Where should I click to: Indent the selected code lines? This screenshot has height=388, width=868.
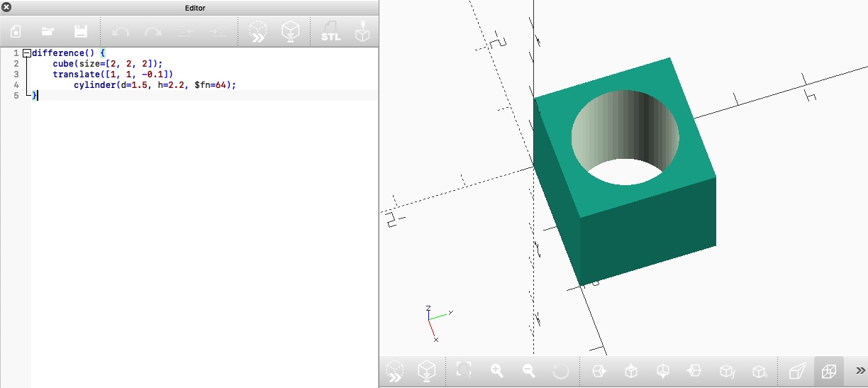(x=219, y=32)
